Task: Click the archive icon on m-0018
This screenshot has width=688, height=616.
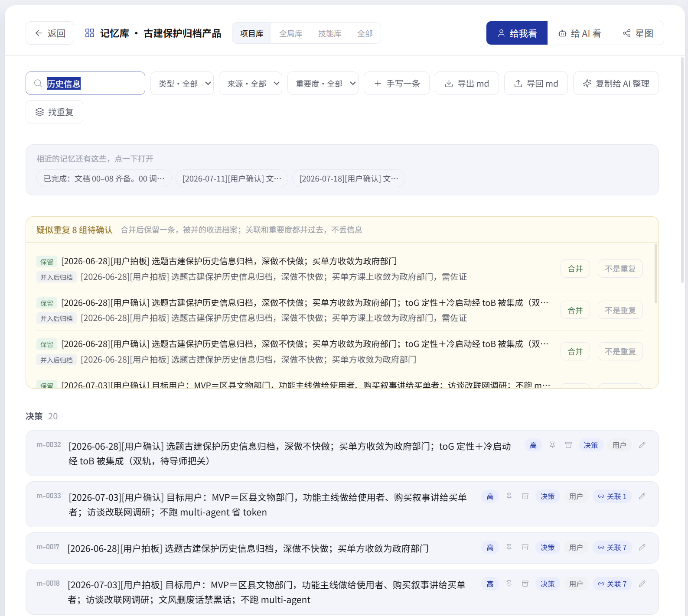Action: [525, 584]
